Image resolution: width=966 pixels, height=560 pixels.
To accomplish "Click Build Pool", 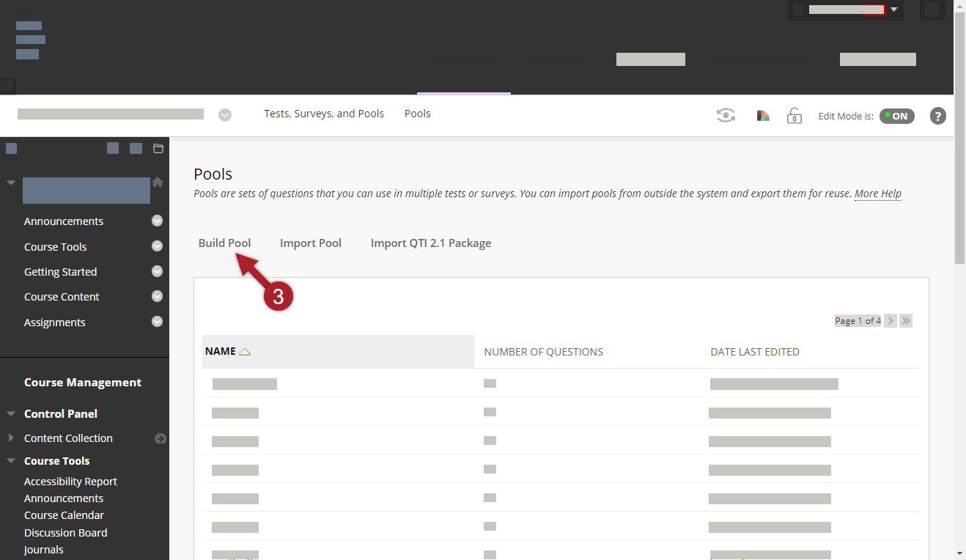I will [225, 243].
